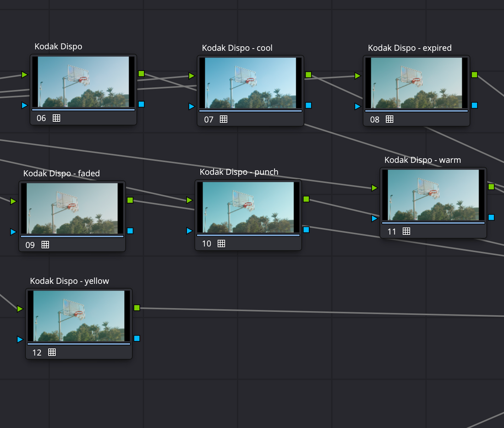
Task: Click green RGB input of Kodak Dispo - faded
Action: pyautogui.click(x=13, y=201)
